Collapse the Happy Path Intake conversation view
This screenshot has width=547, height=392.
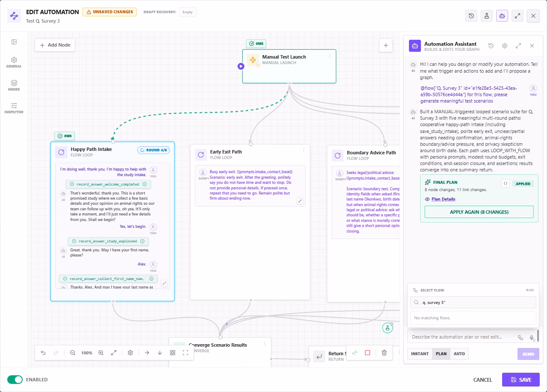164,283
